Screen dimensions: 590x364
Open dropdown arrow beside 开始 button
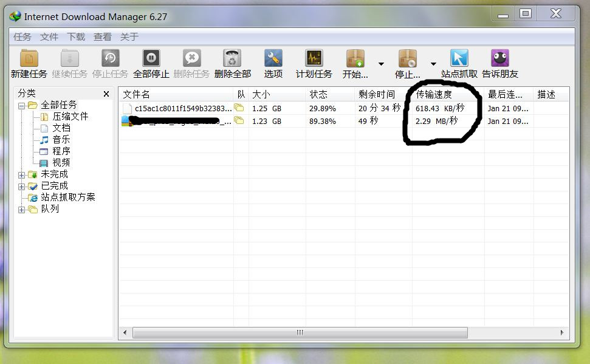[x=381, y=64]
